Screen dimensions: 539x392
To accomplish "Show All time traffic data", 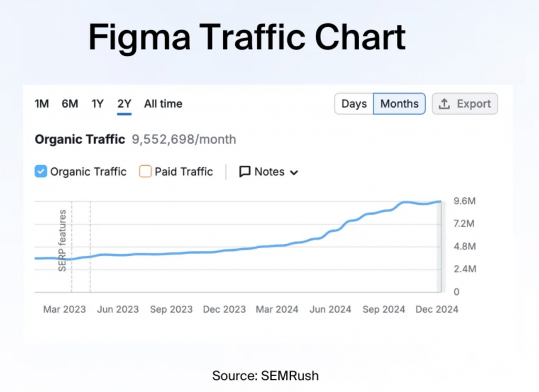I will [163, 104].
